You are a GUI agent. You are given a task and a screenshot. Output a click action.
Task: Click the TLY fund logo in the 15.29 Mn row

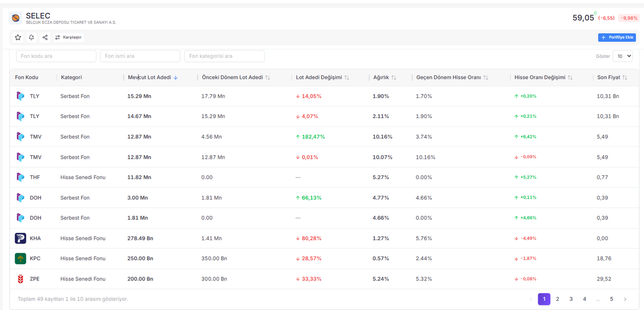[20, 96]
